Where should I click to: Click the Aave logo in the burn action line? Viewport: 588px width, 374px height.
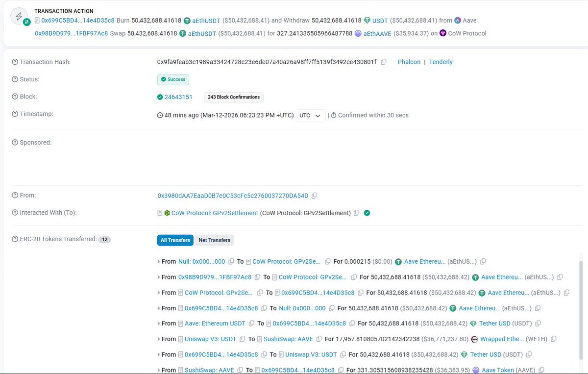[458, 21]
